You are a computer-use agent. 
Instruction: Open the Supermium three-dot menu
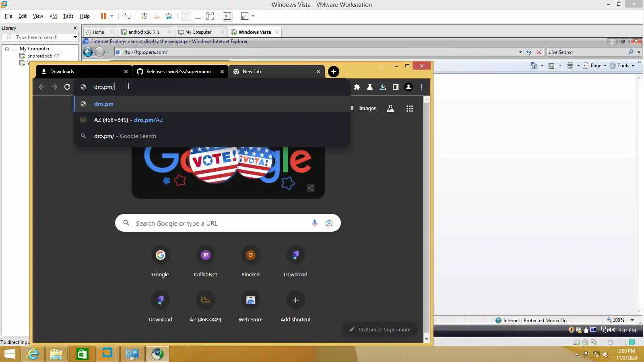coord(421,87)
